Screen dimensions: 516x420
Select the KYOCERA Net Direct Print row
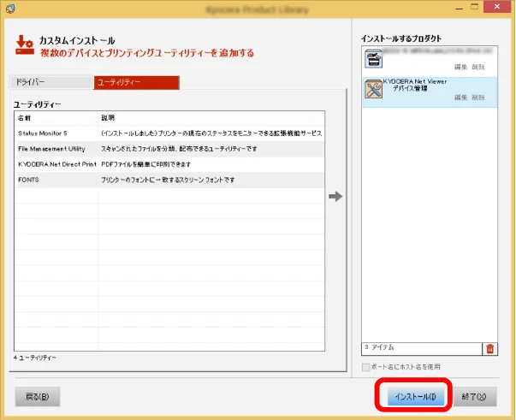169,164
